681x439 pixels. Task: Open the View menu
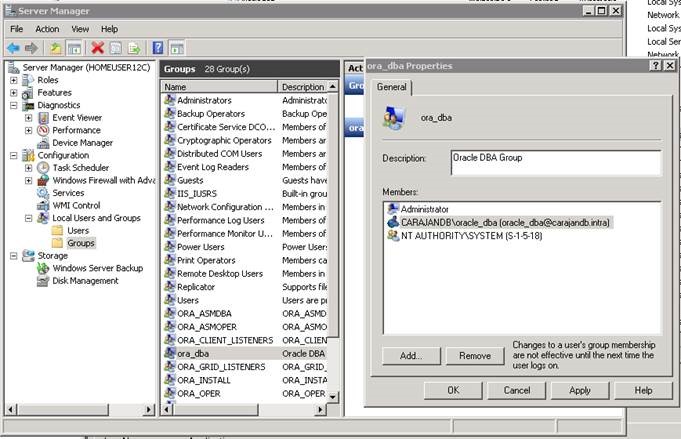(80, 29)
